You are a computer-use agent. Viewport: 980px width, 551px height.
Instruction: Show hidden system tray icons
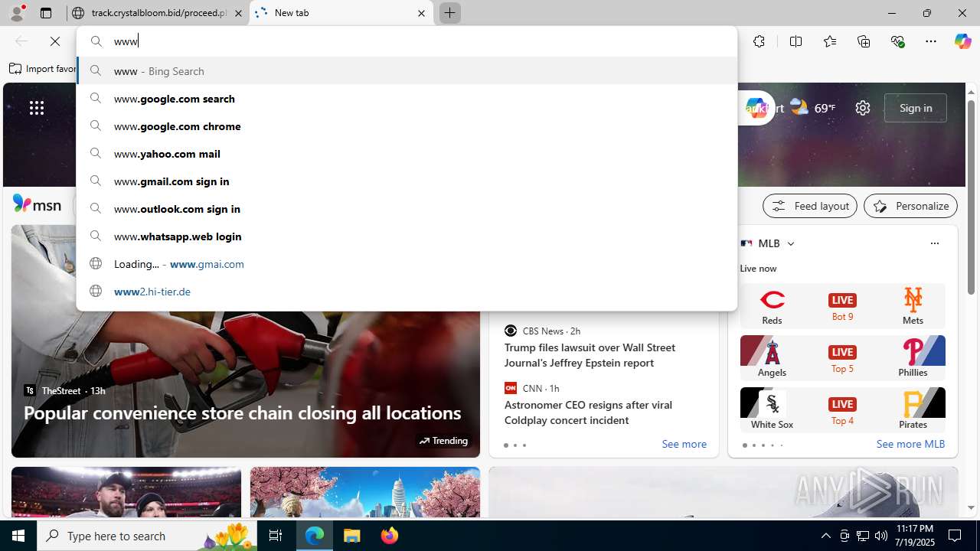(x=825, y=536)
